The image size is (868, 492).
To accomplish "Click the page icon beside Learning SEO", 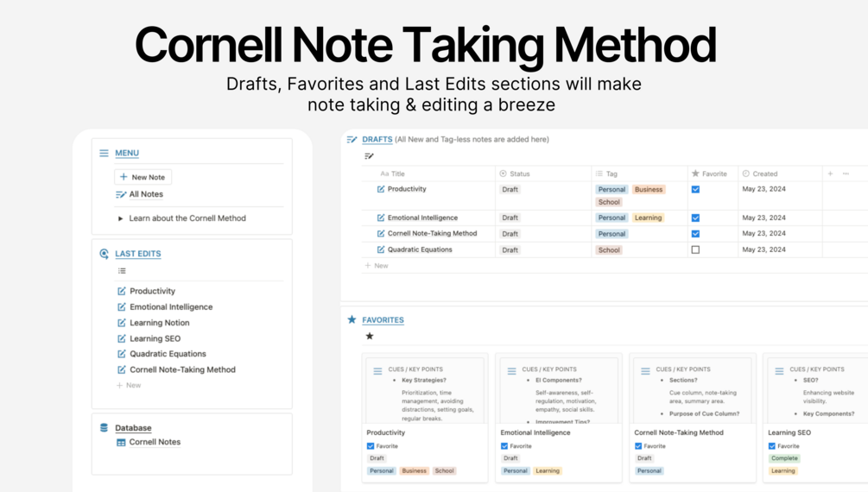I will [121, 338].
